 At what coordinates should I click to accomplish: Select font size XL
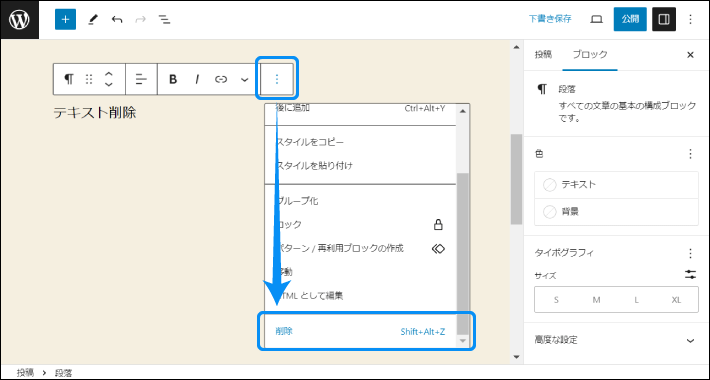click(676, 300)
